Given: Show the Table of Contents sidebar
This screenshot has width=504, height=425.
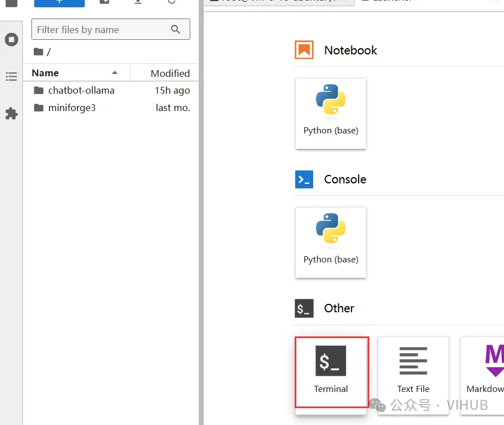Looking at the screenshot, I should (x=11, y=77).
